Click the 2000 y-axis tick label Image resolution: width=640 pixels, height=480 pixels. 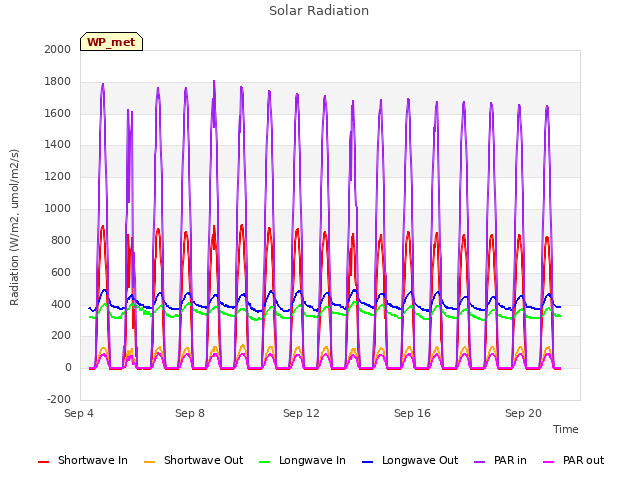click(x=58, y=49)
